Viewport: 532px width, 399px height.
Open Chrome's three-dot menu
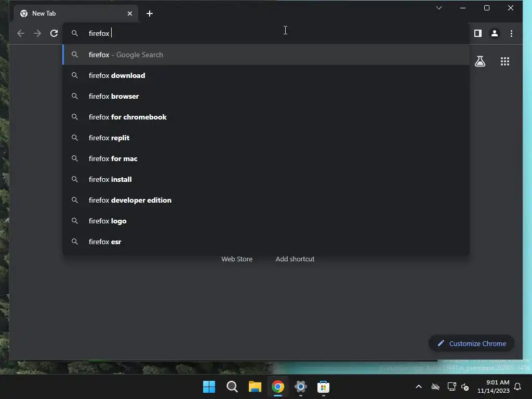coord(511,33)
